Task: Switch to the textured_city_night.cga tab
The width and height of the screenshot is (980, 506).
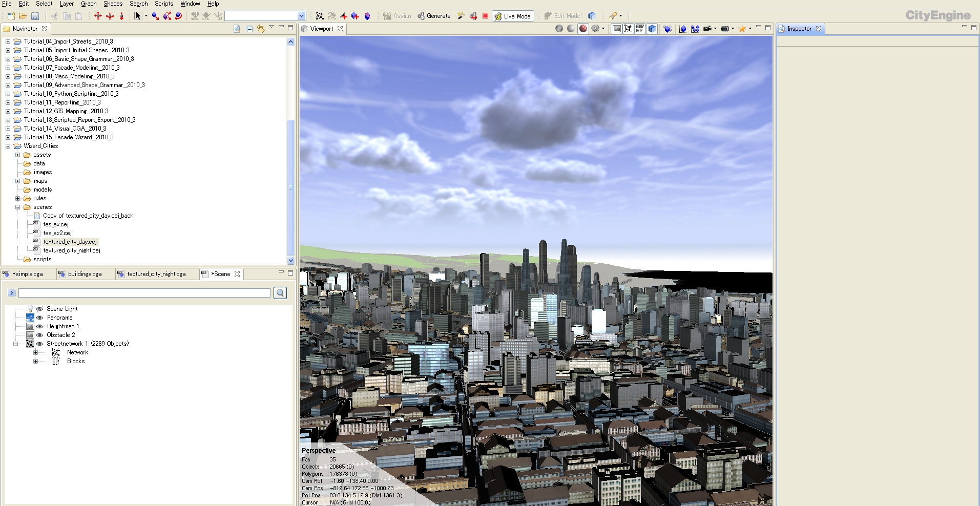Action: [156, 274]
